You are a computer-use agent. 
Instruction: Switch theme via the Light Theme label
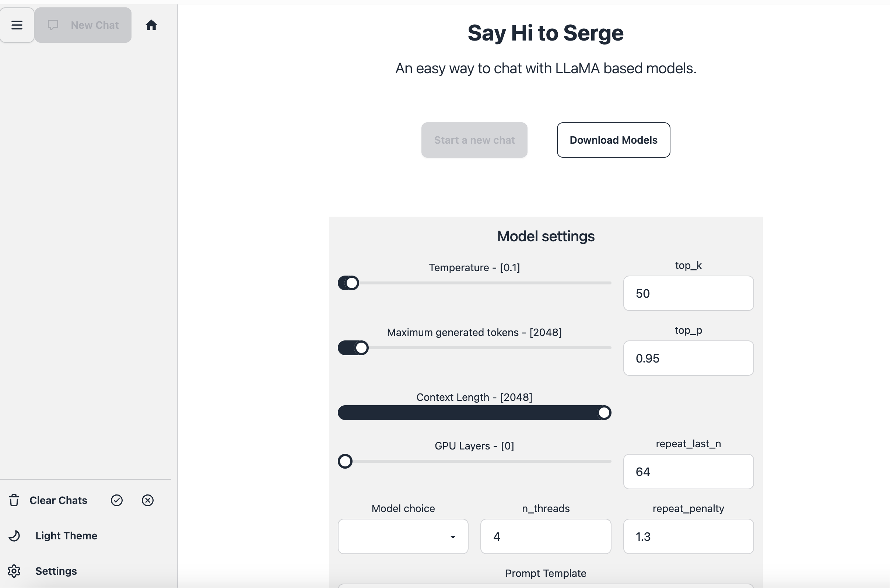pyautogui.click(x=66, y=536)
